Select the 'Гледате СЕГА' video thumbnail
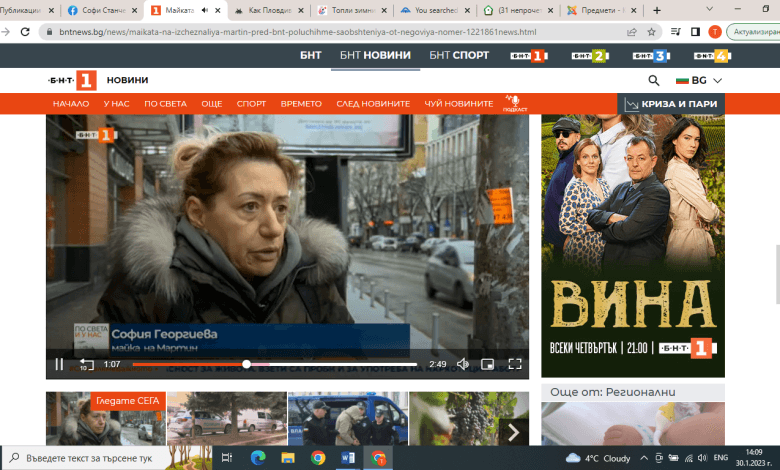 (x=106, y=418)
